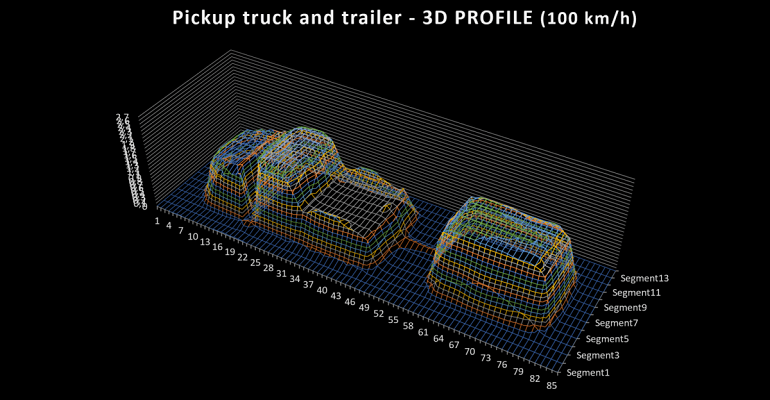Image resolution: width=770 pixels, height=400 pixels.
Task: Click axis value '58' on horizontal axis
Action: (408, 326)
